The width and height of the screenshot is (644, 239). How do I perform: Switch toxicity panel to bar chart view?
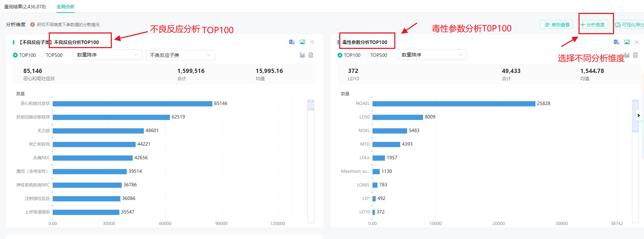tap(627, 55)
